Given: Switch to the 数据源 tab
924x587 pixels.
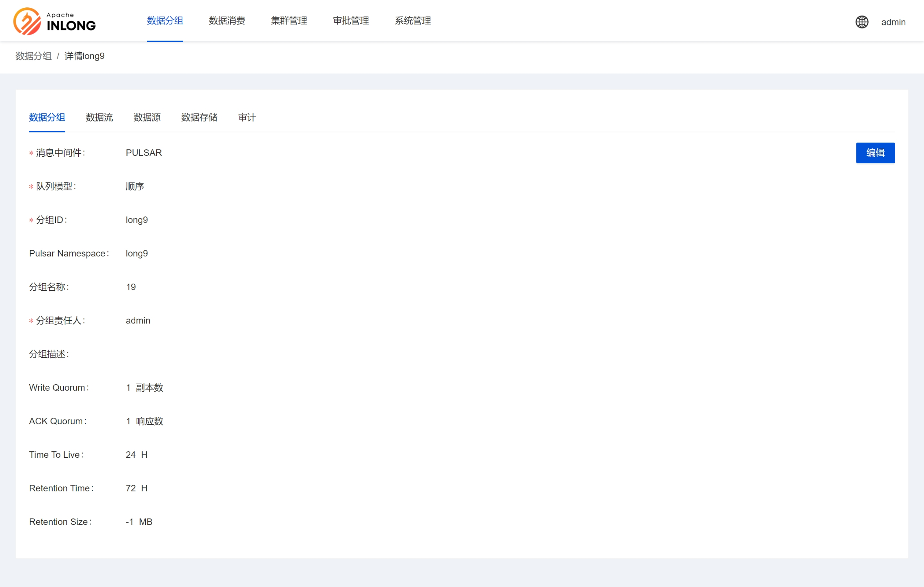Looking at the screenshot, I should (147, 117).
